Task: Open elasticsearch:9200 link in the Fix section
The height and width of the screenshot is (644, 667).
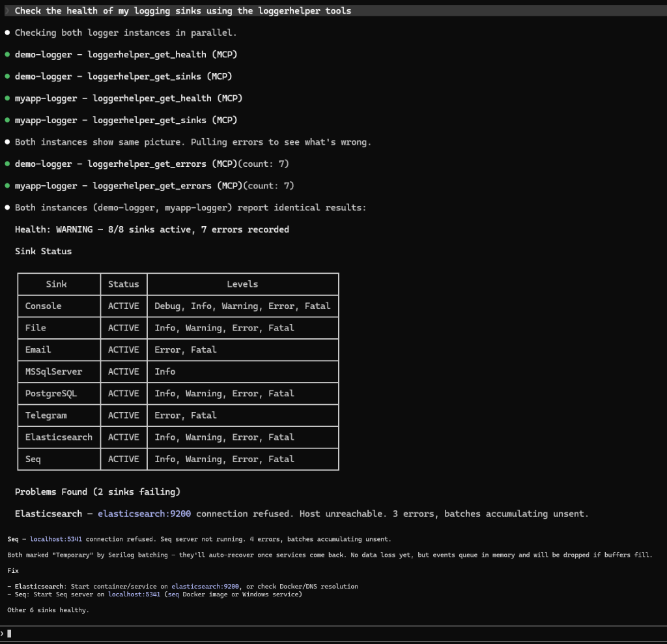Action: 205,587
